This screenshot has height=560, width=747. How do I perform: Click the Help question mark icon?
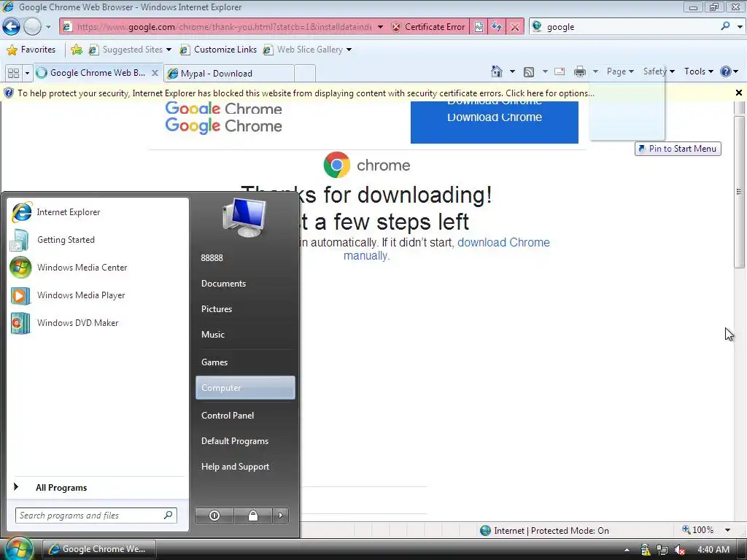click(726, 71)
